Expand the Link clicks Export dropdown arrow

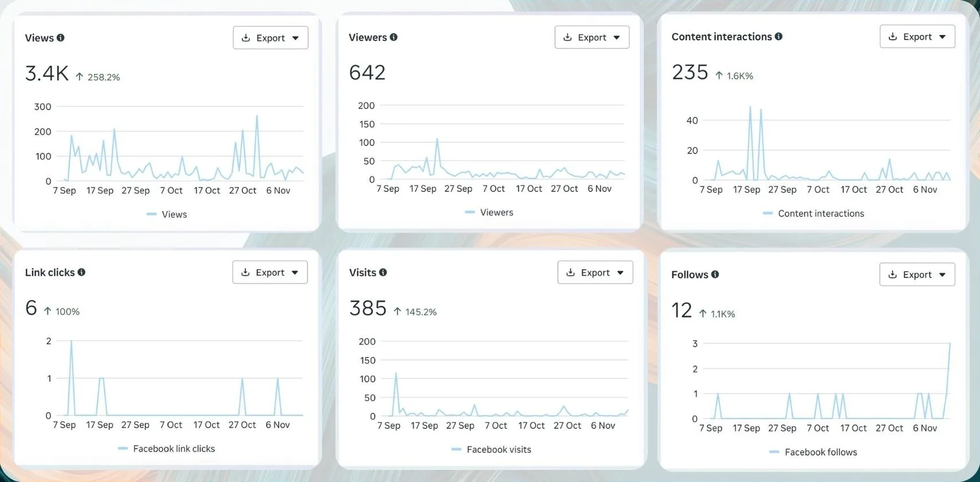[x=295, y=273]
